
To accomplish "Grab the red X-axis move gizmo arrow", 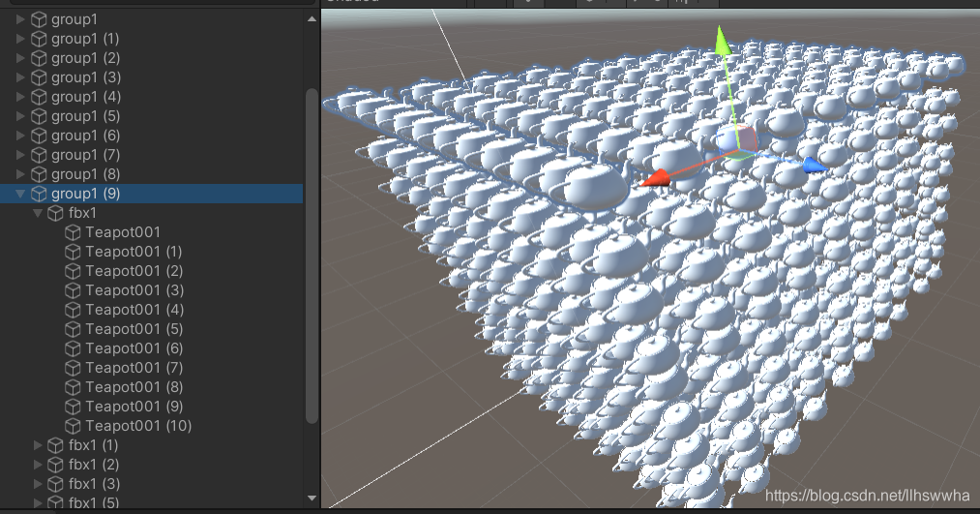I will (x=656, y=179).
